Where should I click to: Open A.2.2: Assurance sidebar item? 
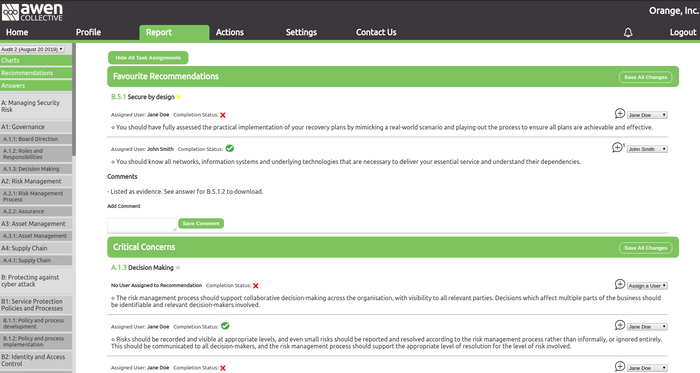(37, 211)
